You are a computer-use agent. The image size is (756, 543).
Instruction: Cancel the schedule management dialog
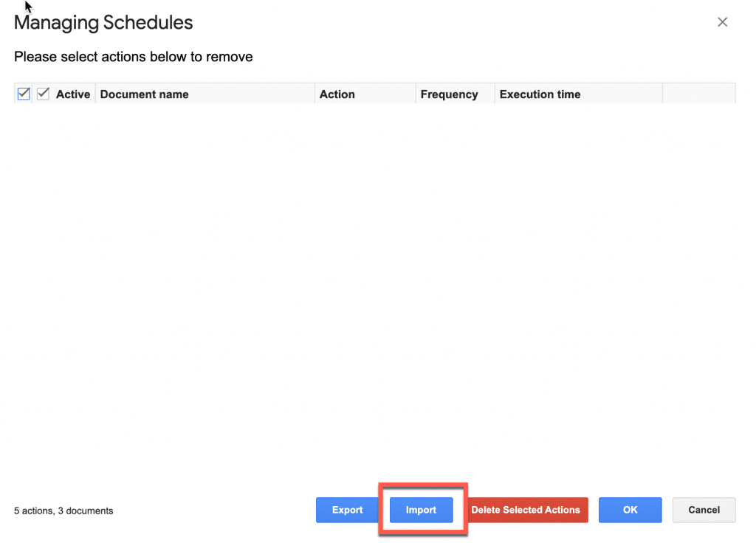704,510
